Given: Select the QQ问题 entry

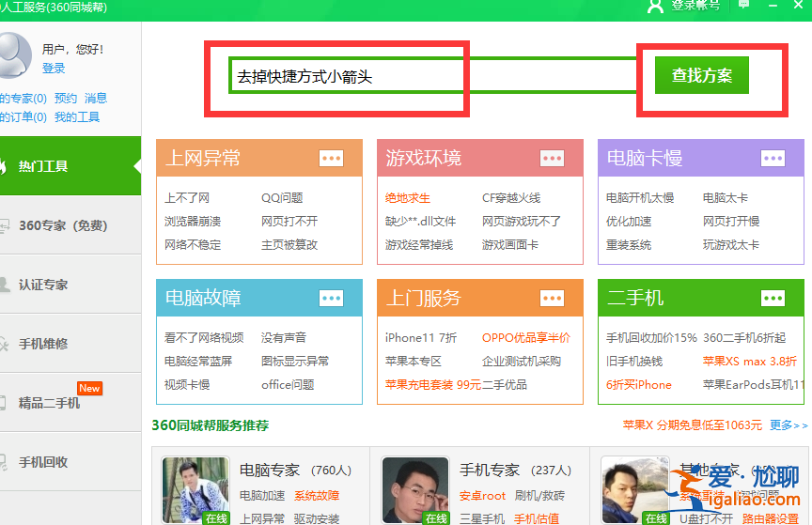Looking at the screenshot, I should click(x=282, y=198).
